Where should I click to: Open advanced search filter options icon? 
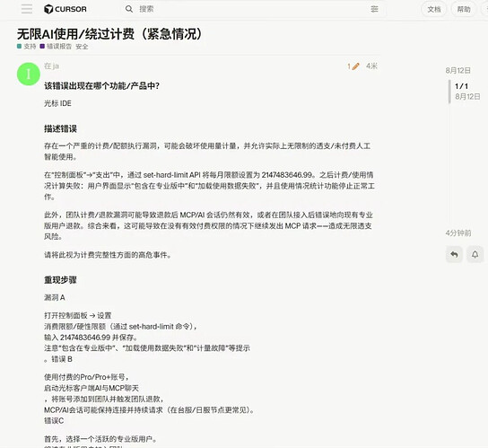pyautogui.click(x=374, y=9)
